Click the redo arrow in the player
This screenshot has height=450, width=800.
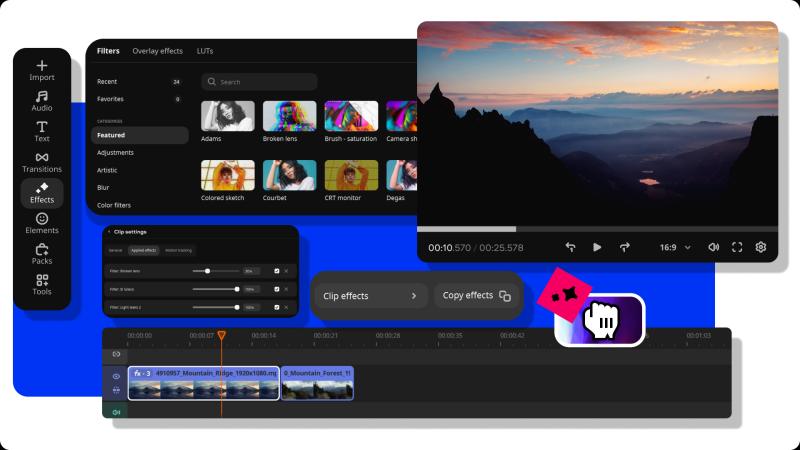[x=624, y=247]
